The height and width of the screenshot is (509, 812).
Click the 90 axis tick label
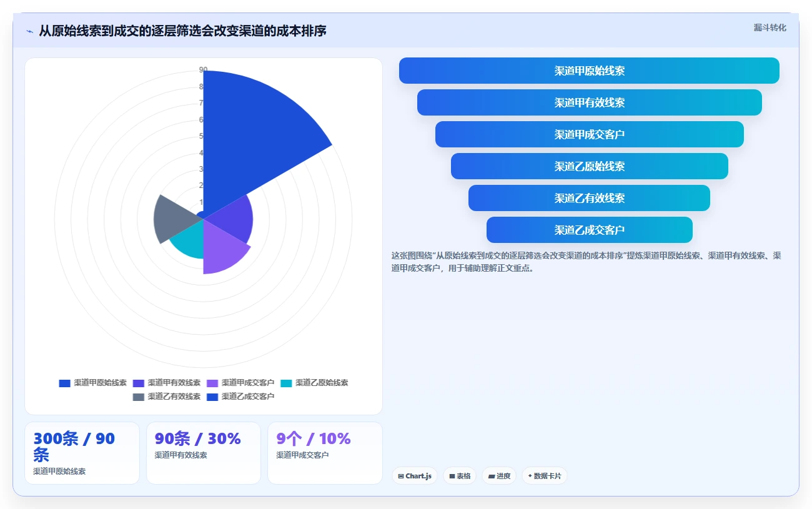(x=203, y=69)
